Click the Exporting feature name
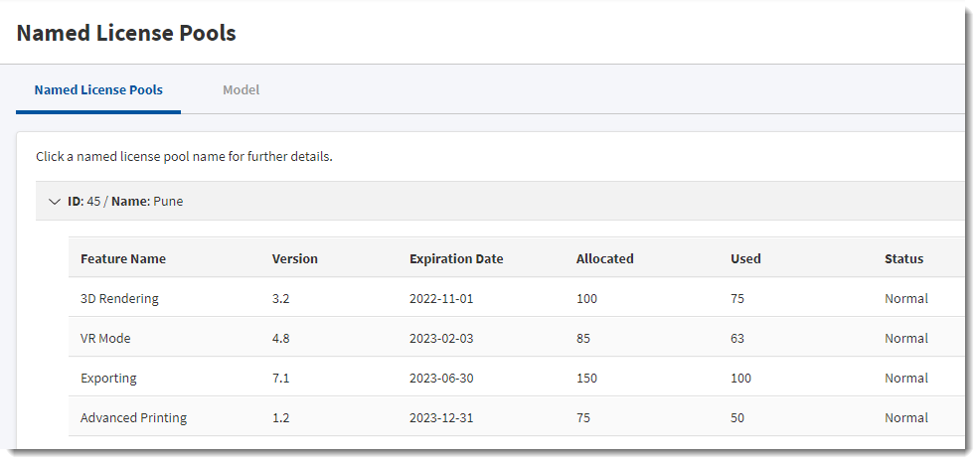Viewport: 980px width, 464px height. (x=108, y=379)
